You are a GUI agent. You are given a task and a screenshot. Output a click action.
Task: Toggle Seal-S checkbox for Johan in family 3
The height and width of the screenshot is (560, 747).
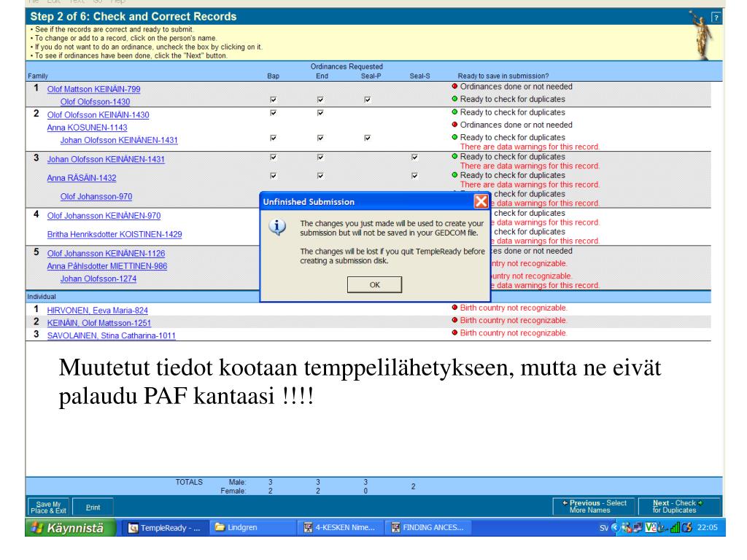click(x=414, y=157)
